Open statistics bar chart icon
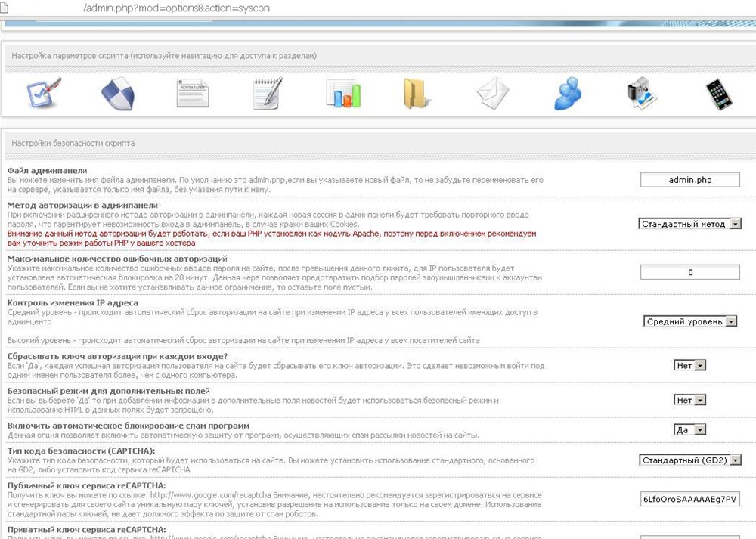The image size is (756, 539). point(343,94)
